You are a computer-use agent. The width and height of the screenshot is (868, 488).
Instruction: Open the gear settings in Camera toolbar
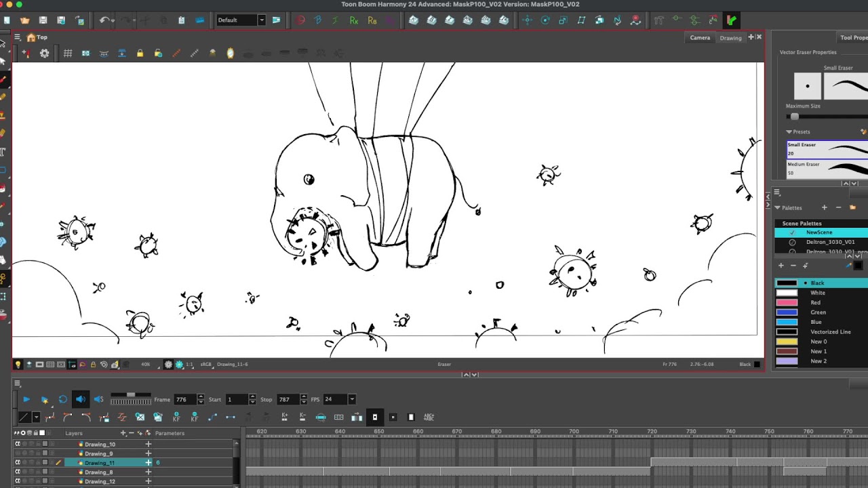(44, 53)
